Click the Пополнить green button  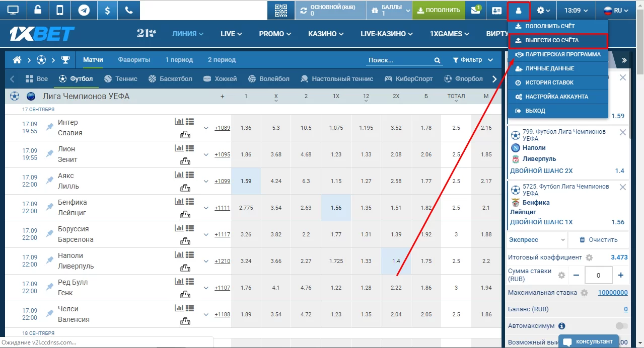point(439,10)
